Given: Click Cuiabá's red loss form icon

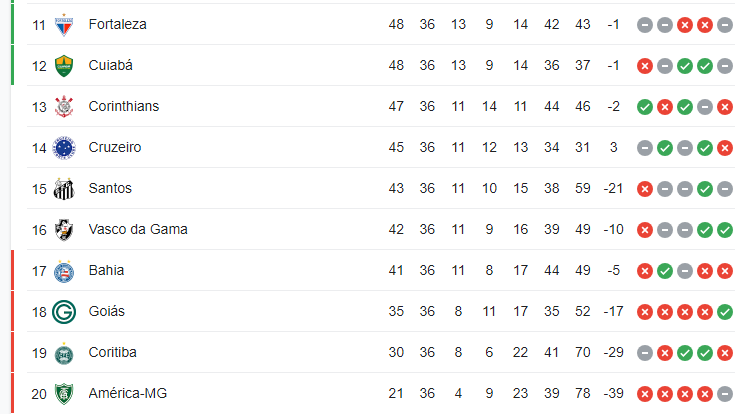Looking at the screenshot, I should point(645,66).
